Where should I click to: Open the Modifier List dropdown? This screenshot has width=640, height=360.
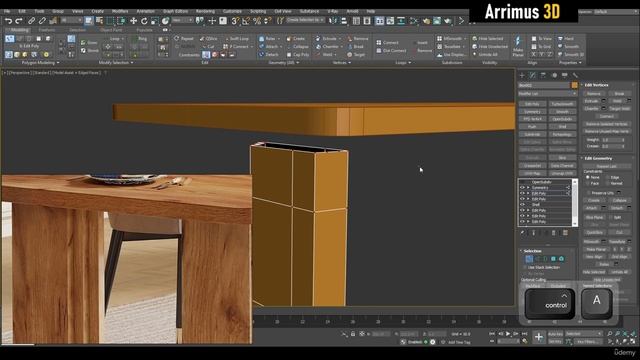click(x=547, y=94)
